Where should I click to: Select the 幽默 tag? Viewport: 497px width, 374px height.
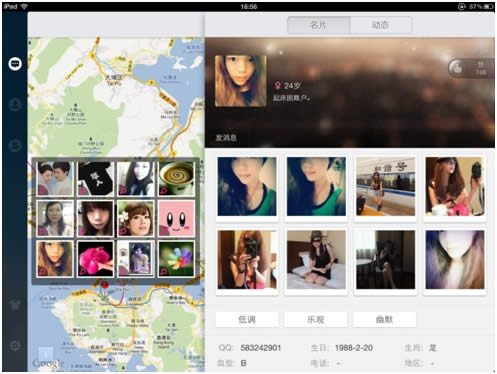click(x=384, y=320)
